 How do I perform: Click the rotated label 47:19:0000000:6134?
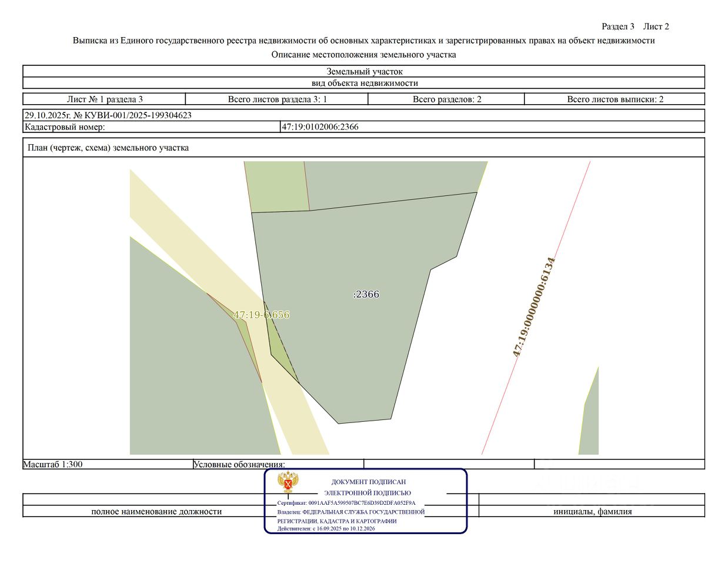[x=534, y=307]
